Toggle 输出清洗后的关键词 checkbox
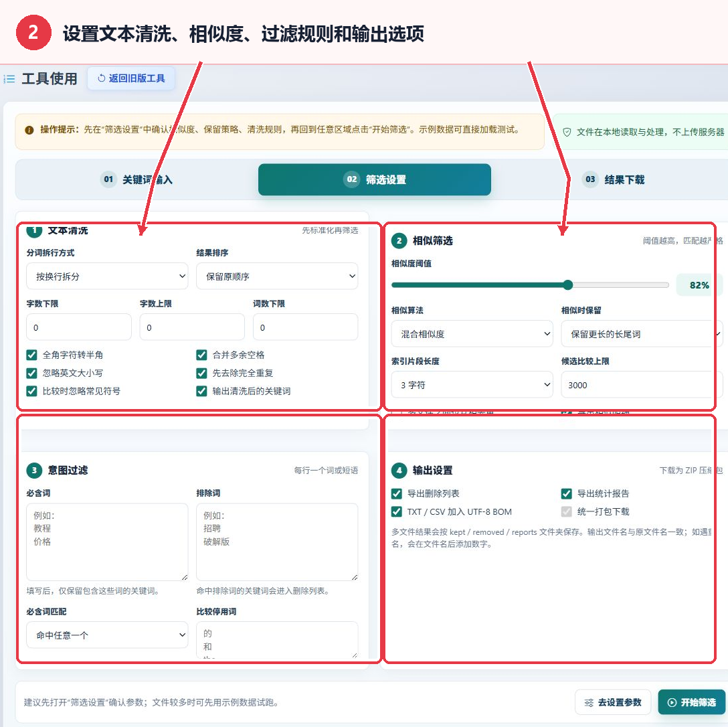 click(x=201, y=391)
